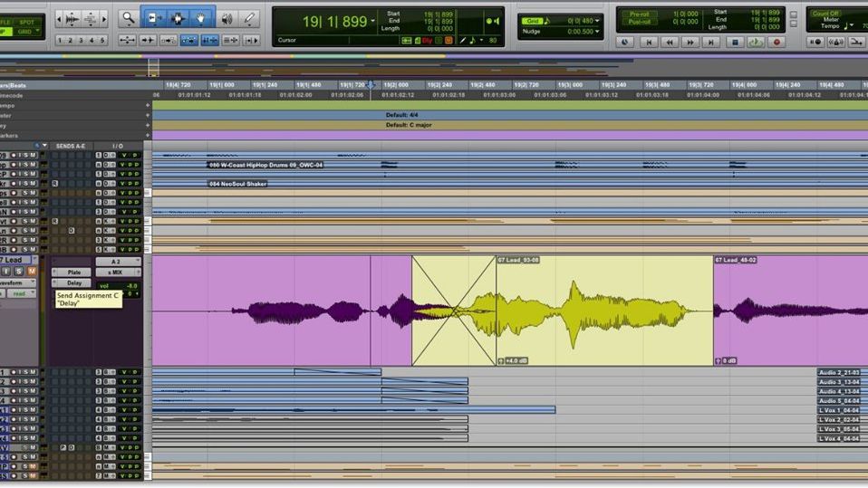Click Rewind transport button
The height and width of the screenshot is (488, 868).
point(670,42)
